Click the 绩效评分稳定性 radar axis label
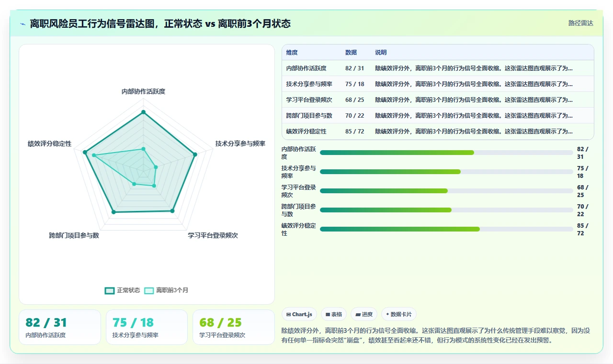The image size is (613, 364). (x=50, y=143)
